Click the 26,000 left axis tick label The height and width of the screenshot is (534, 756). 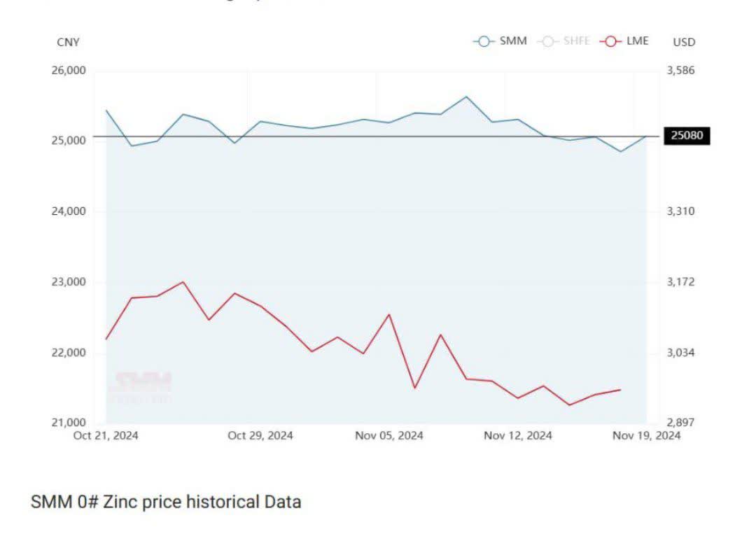pos(69,71)
